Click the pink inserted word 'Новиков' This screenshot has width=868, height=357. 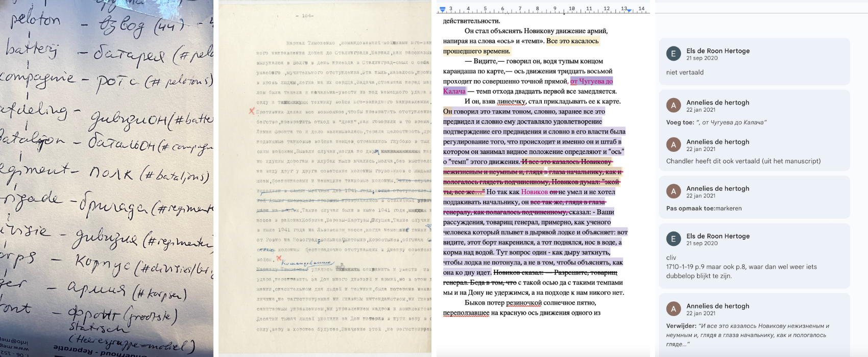click(x=534, y=192)
